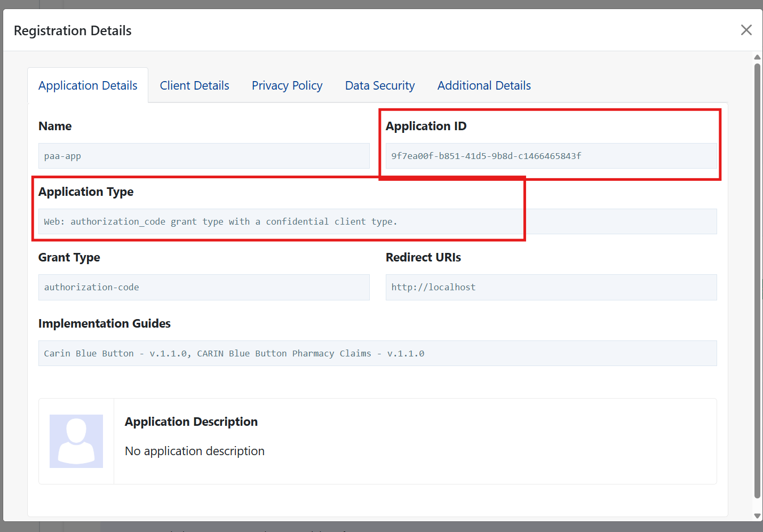Go to the Privacy Policy tab
Viewport: 763px width, 532px height.
287,85
